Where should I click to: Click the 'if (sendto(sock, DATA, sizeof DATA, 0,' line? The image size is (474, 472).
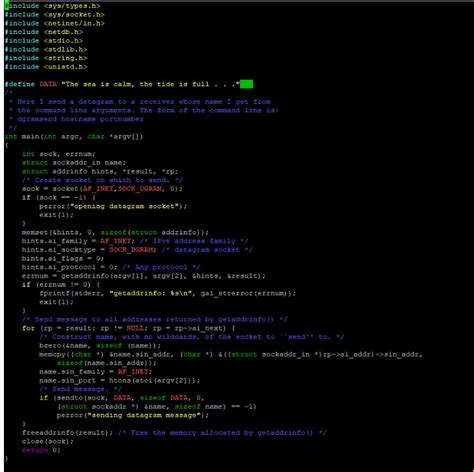coord(122,398)
